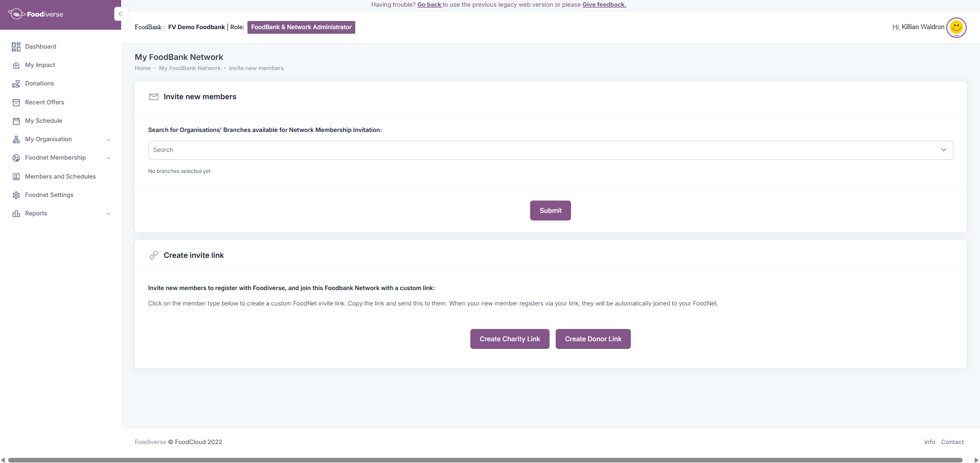Click the Recent Offers box icon
Image resolution: width=980 pixels, height=463 pixels.
point(16,102)
